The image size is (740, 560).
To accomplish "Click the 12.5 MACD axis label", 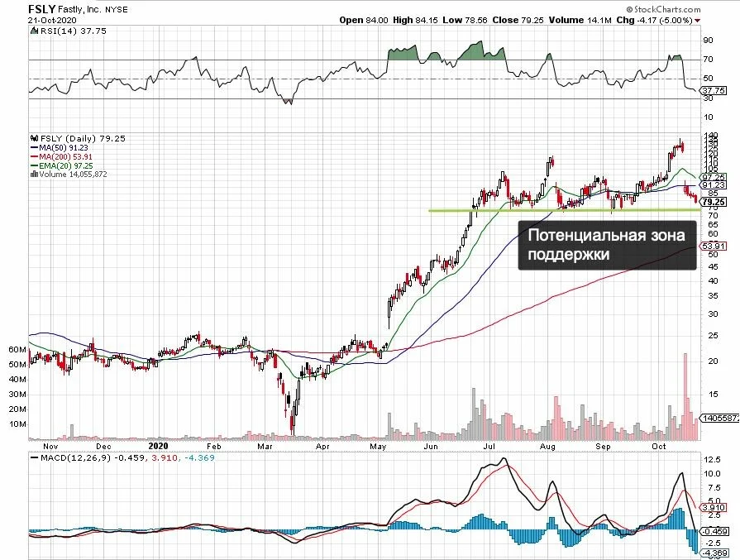I will [712, 459].
